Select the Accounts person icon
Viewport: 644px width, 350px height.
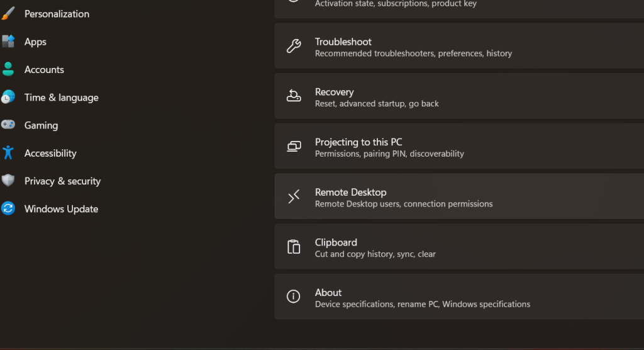8,69
